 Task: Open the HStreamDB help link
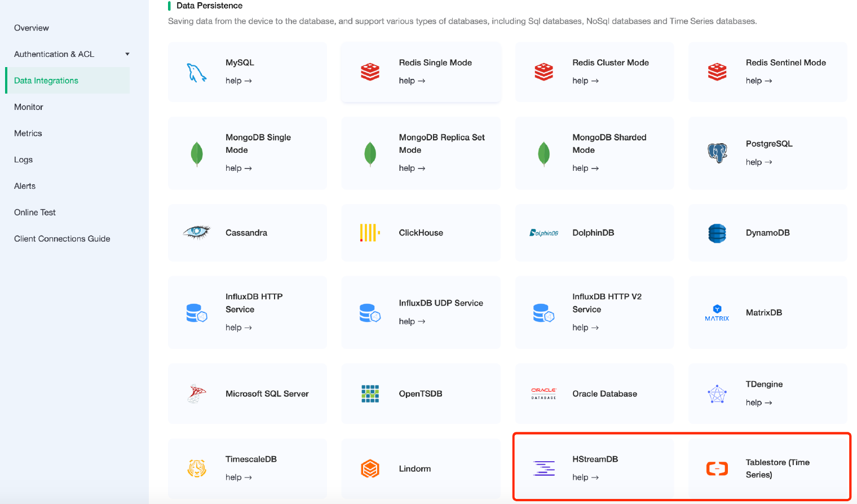tap(585, 477)
